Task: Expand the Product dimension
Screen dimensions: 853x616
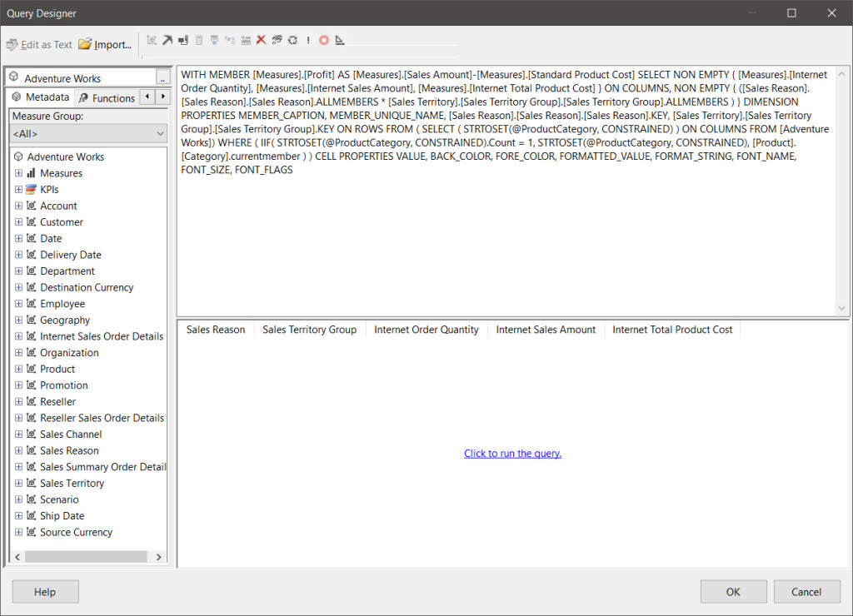Action: click(18, 369)
